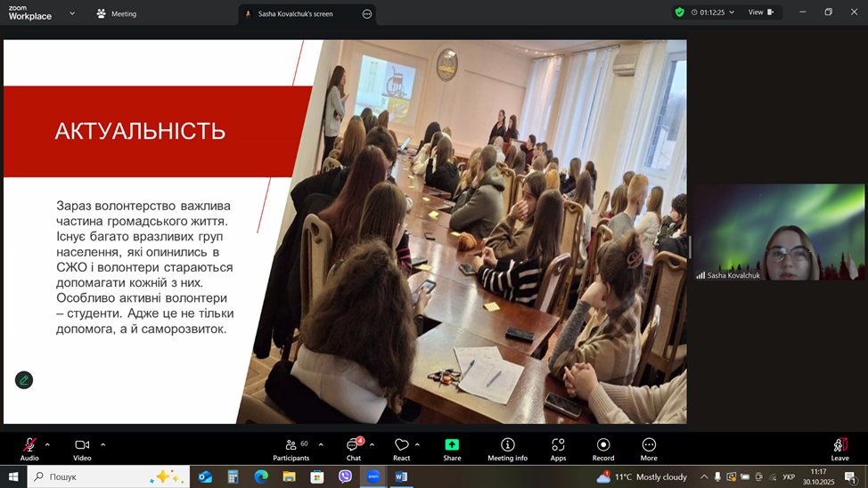Open the Apps icon
This screenshot has height=488, width=868.
coord(558,448)
